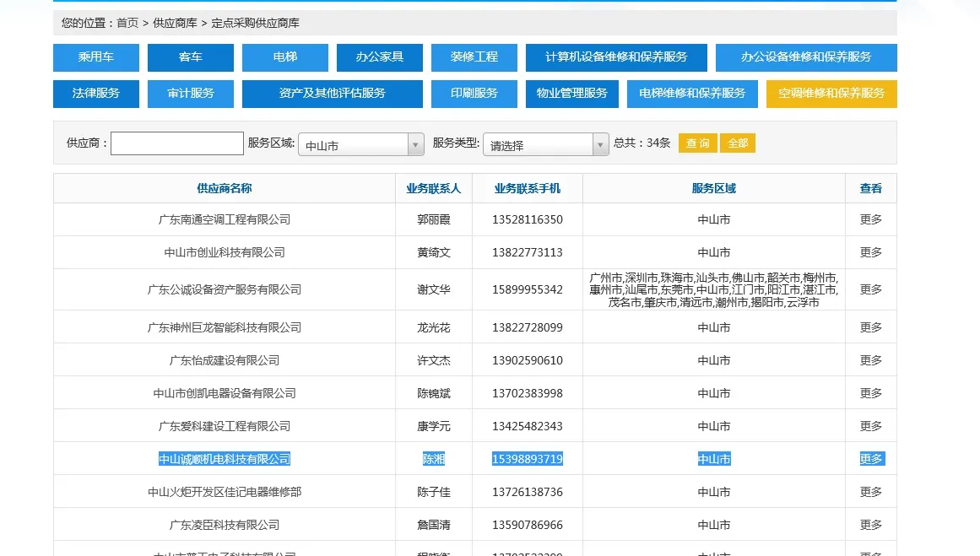This screenshot has width=980, height=556.
Task: Select supplier name 广东爱科建设工程有限公司
Action: click(x=225, y=426)
